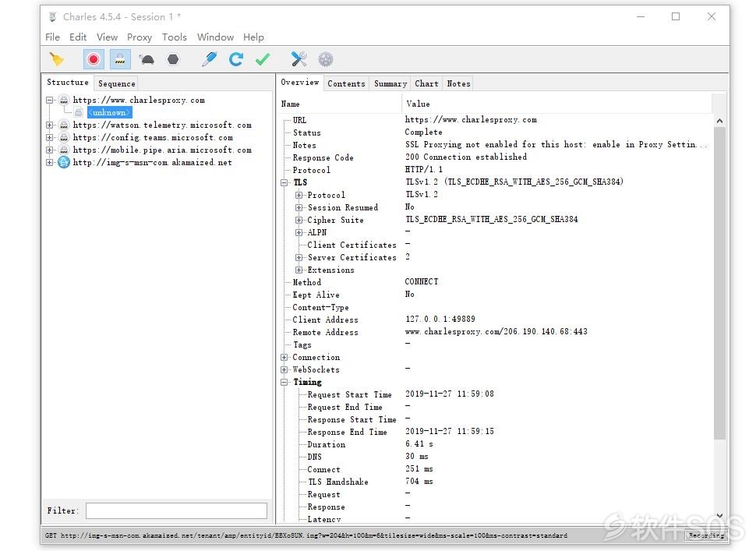
Task: Expand the Server Certificates row
Action: (299, 257)
